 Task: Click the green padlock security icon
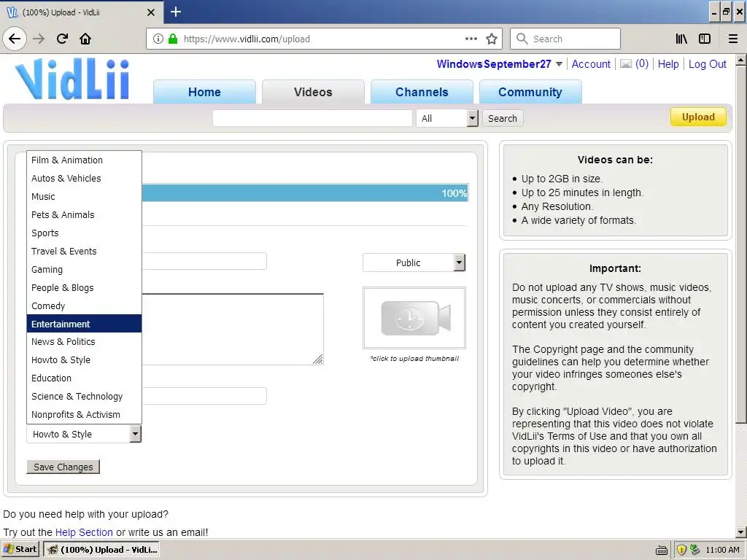pos(173,39)
